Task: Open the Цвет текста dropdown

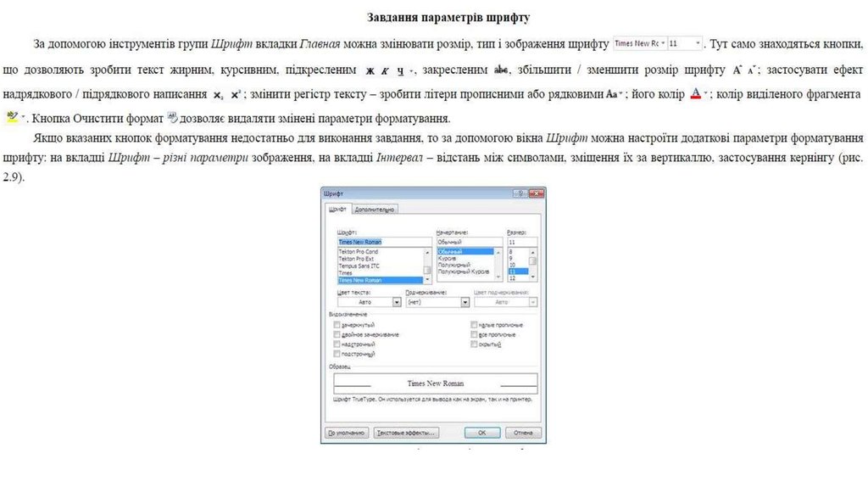Action: [x=396, y=301]
